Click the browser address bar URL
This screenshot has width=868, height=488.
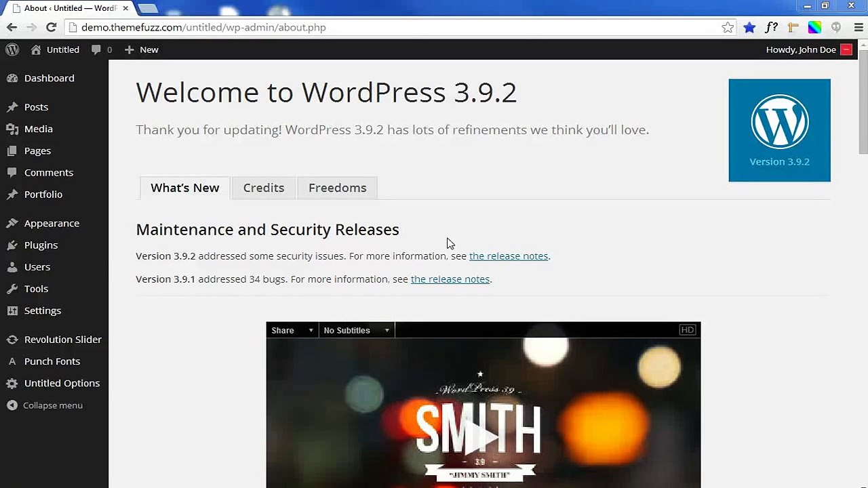point(203,27)
